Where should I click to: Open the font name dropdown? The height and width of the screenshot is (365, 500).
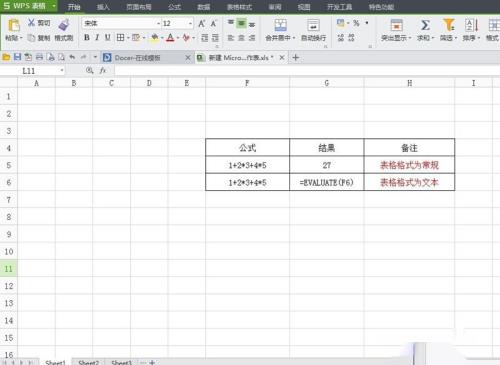158,24
